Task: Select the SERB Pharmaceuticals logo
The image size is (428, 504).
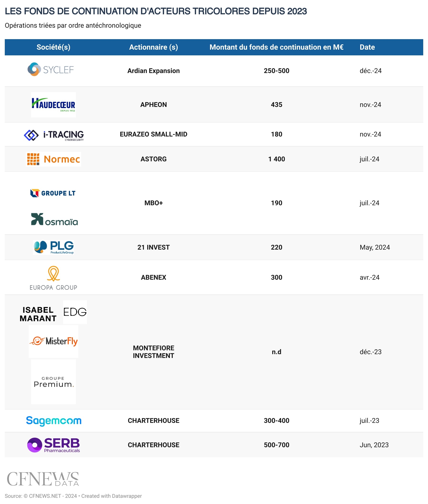Action: (53, 445)
